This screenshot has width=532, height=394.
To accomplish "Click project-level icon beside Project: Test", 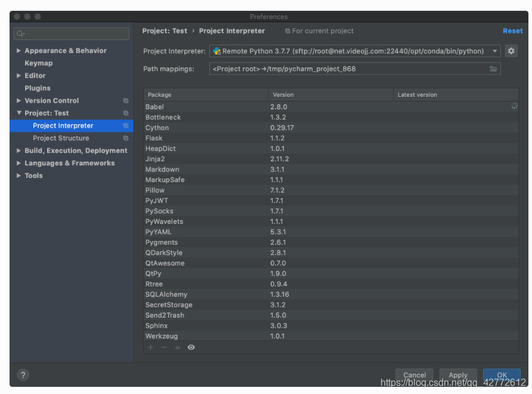I will point(126,113).
